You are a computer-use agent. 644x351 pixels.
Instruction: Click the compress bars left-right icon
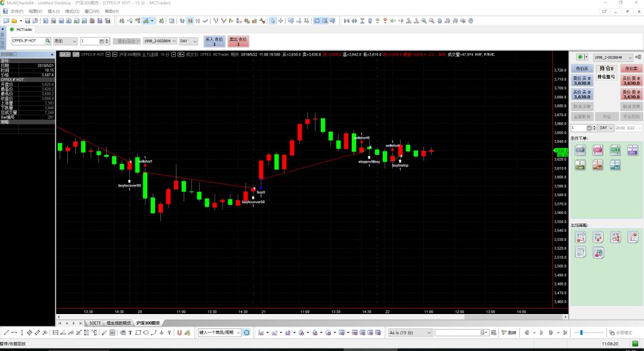tap(346, 20)
